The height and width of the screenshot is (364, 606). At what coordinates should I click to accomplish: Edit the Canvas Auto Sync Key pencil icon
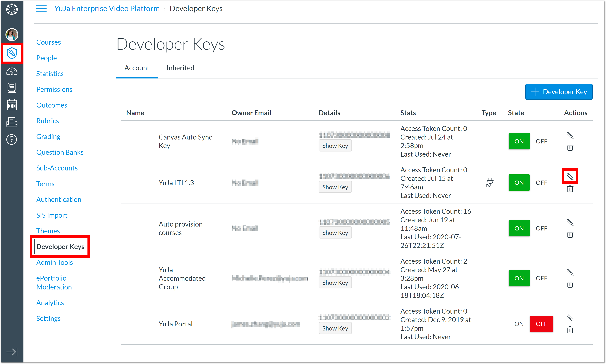point(570,135)
